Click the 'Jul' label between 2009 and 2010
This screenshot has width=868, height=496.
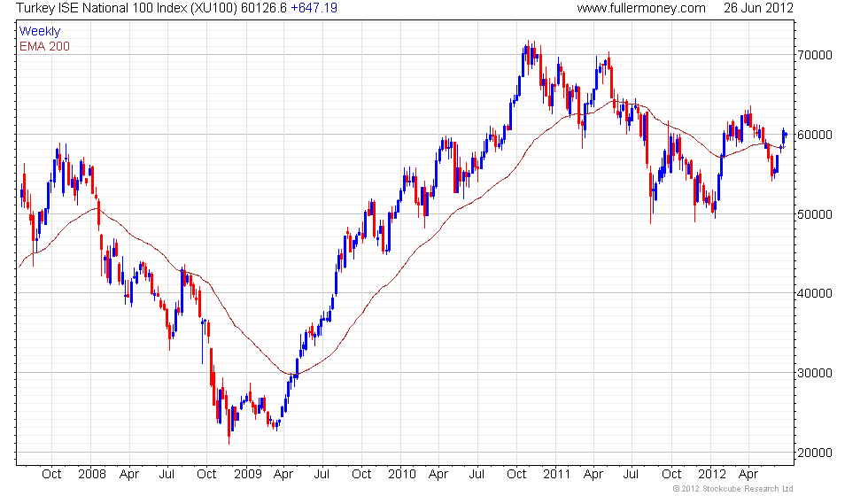click(322, 475)
